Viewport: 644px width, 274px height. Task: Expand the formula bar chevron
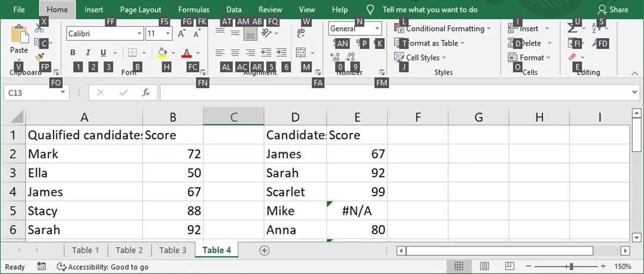(x=635, y=93)
